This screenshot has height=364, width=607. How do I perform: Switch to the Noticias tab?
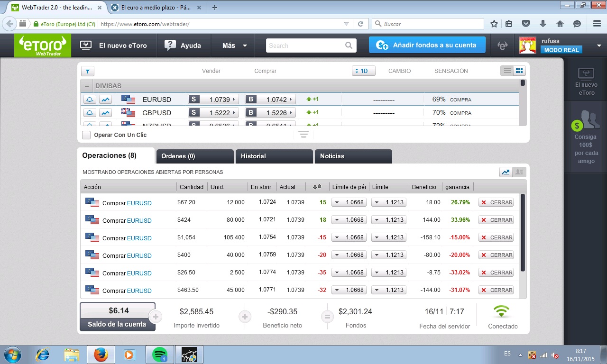[x=353, y=156]
